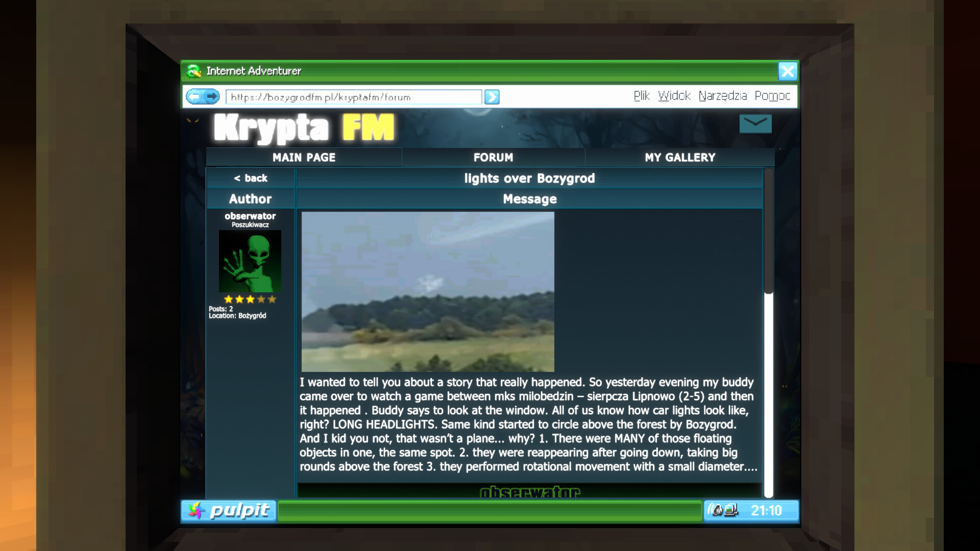Expand the chevron dropdown near the banner
The width and height of the screenshot is (980, 551).
point(755,123)
